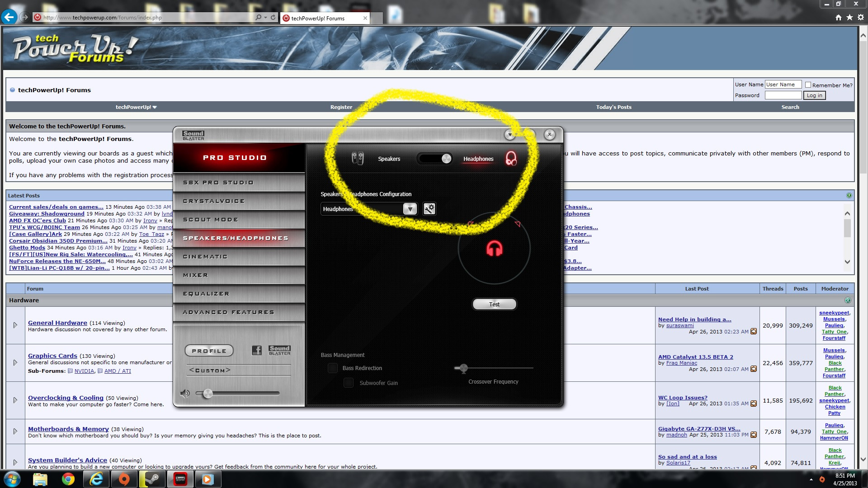Collapse the Hardware category section
Image resolution: width=868 pixels, height=488 pixels.
click(848, 300)
